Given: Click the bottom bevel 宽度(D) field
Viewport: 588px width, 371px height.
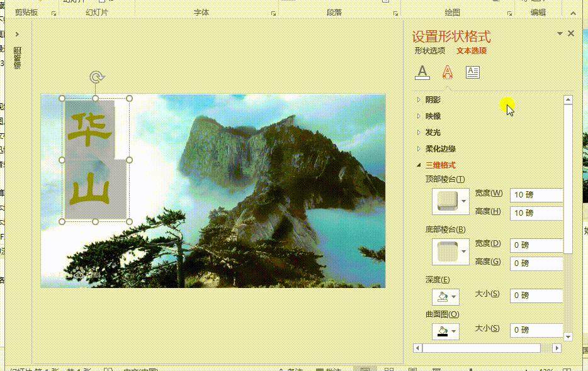Looking at the screenshot, I should (536, 245).
